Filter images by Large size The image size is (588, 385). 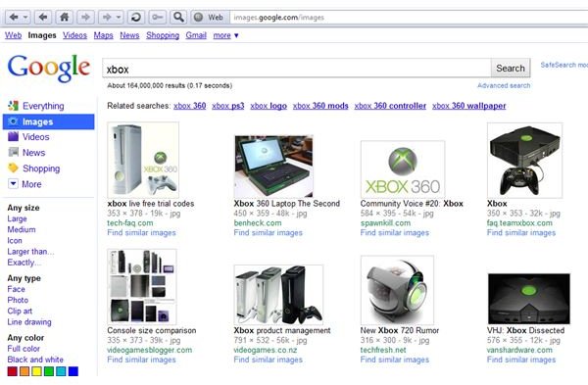(17, 218)
